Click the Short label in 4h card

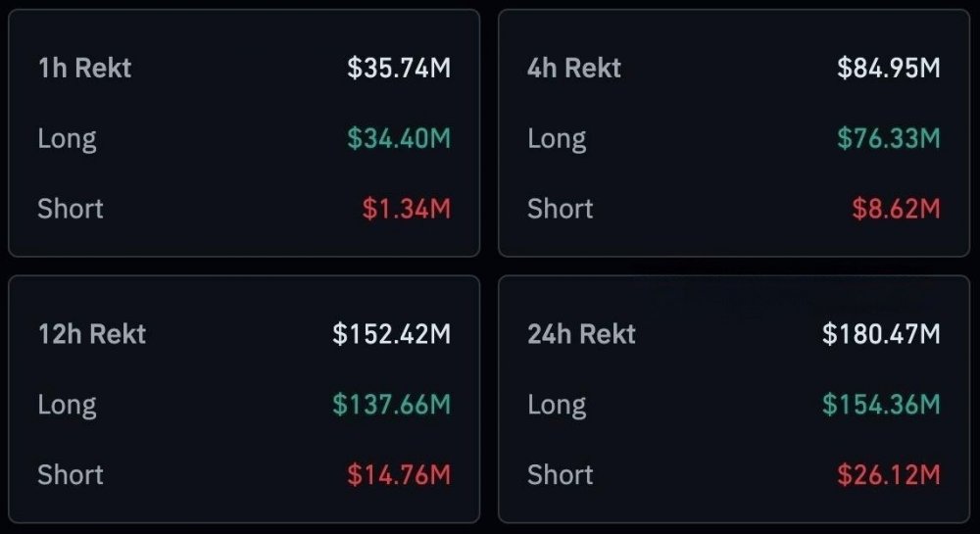point(561,209)
